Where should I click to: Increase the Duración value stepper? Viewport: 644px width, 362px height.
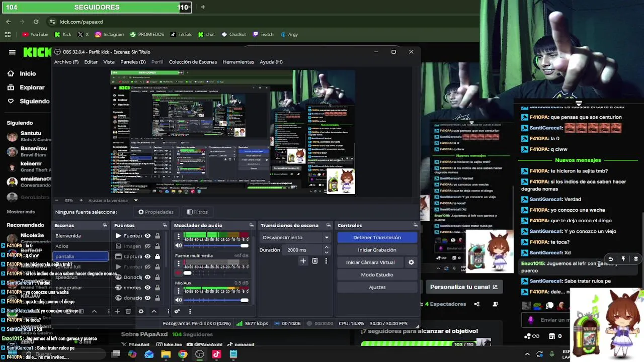point(327,247)
